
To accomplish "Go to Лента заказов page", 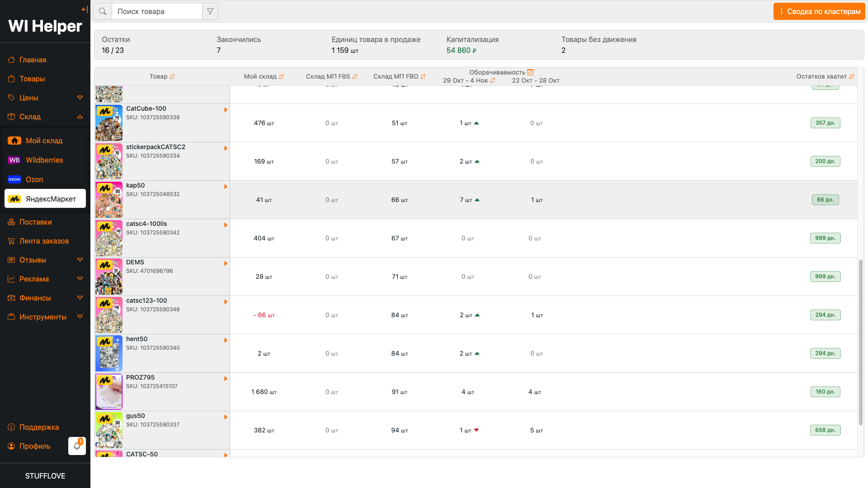I will tap(44, 241).
